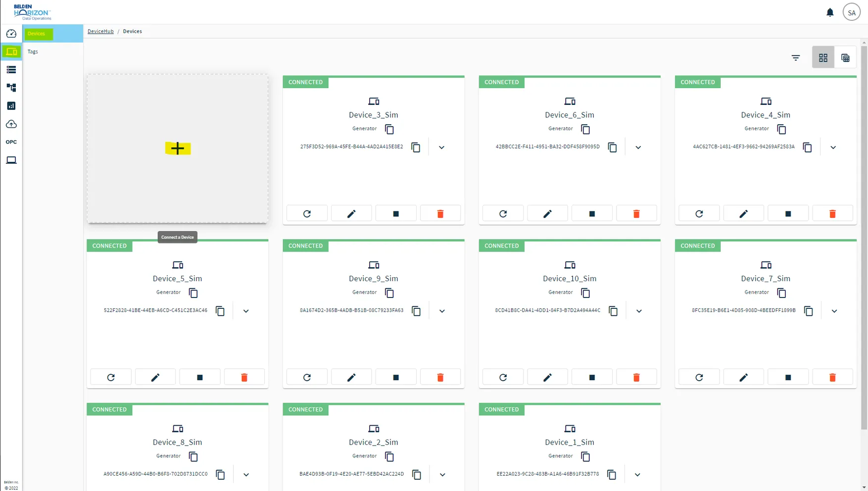Viewport: 868px width, 491px height.
Task: Stop Device_5_Sim
Action: coord(200,377)
